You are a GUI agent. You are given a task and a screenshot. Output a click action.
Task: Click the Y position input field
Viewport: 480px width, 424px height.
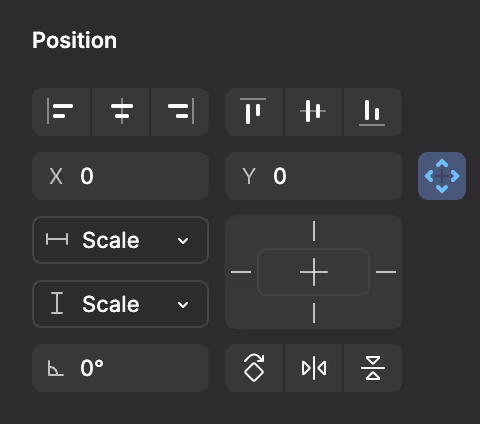coord(313,176)
